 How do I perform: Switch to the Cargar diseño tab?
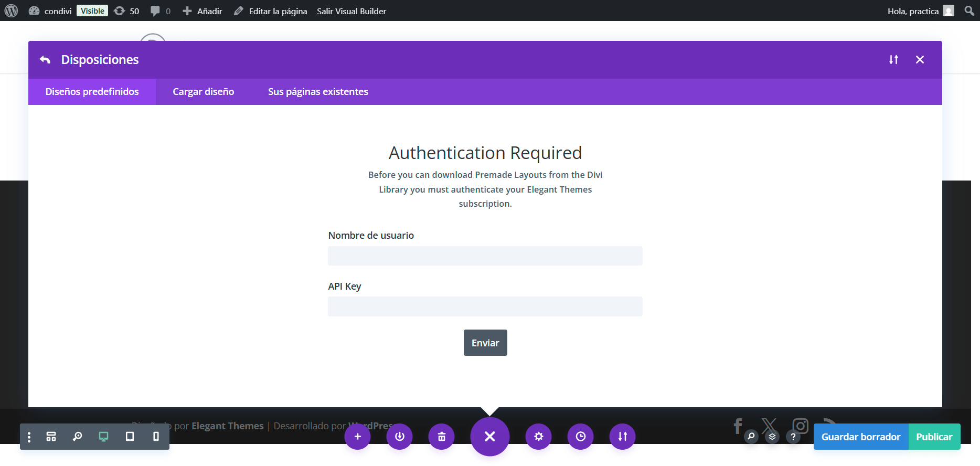tap(204, 92)
